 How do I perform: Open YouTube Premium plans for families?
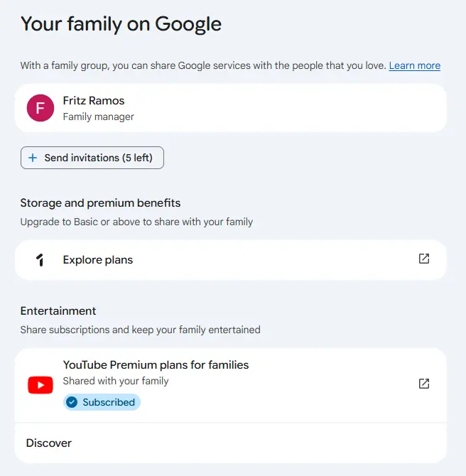point(230,385)
